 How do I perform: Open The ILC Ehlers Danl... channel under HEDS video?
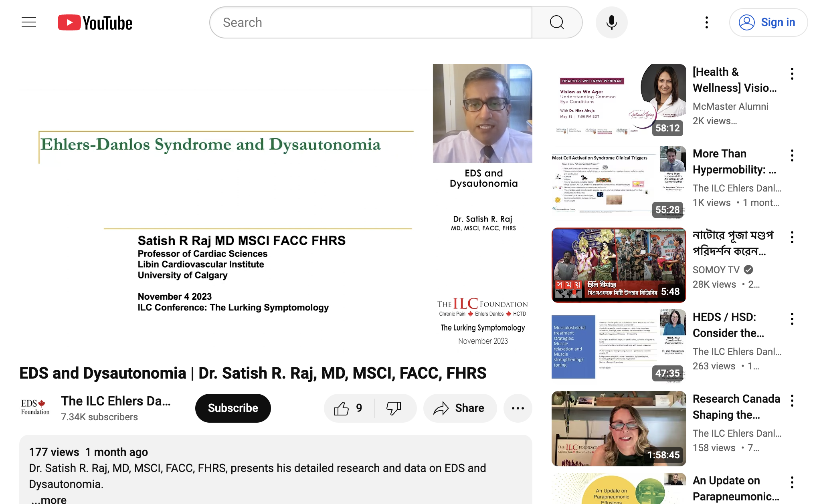pyautogui.click(x=737, y=351)
